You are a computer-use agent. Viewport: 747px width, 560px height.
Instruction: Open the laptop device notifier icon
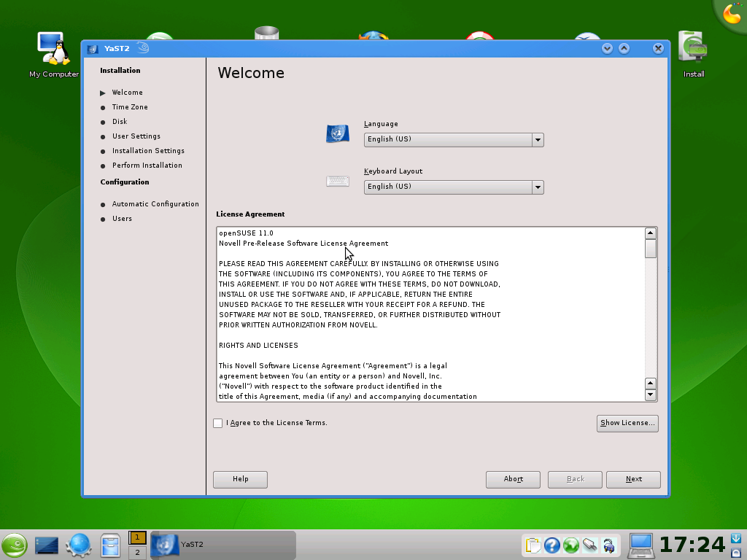click(640, 545)
